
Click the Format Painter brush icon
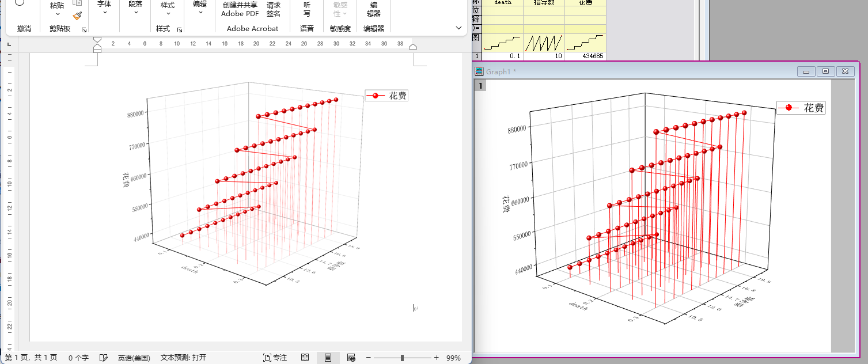(77, 16)
